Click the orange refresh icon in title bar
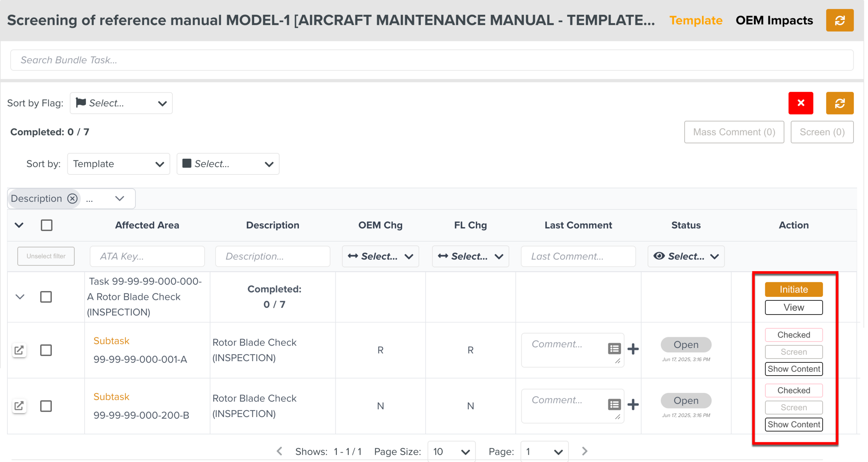The width and height of the screenshot is (868, 462). [839, 20]
